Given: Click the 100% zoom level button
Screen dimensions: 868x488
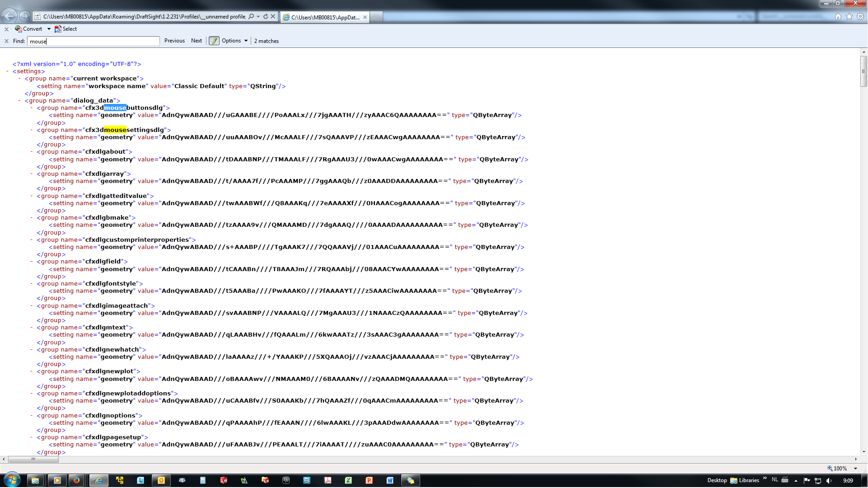Looking at the screenshot, I should (x=837, y=469).
